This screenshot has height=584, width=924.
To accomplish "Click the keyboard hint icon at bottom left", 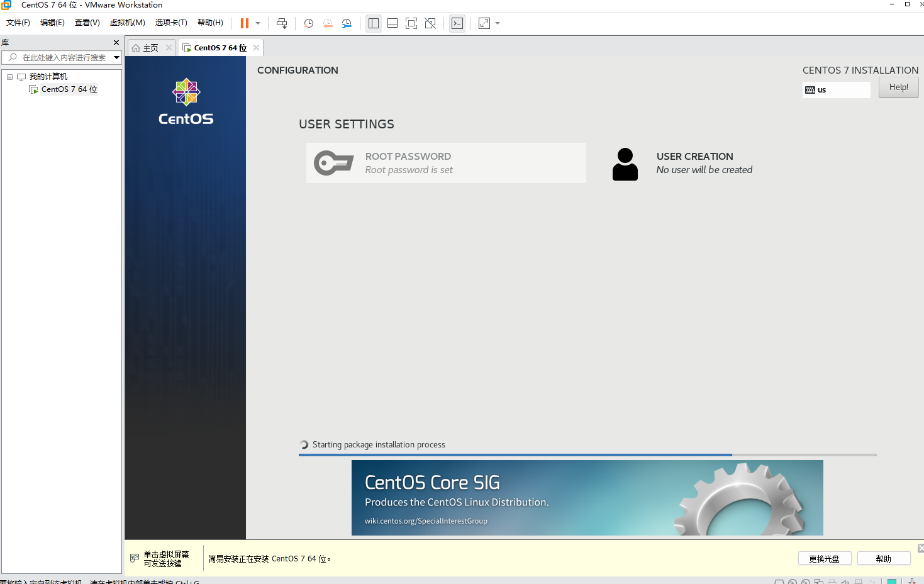I will click(135, 558).
